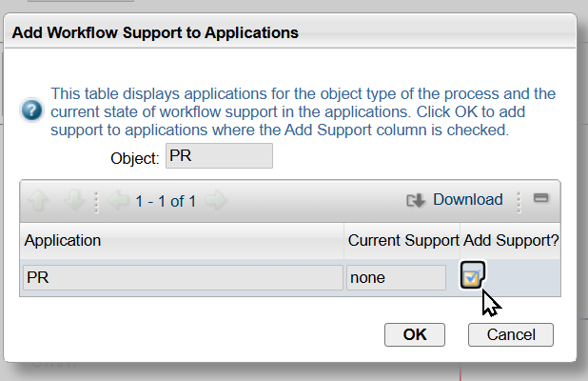The height and width of the screenshot is (381, 588).
Task: Click the previous row up arrow
Action: (x=40, y=201)
